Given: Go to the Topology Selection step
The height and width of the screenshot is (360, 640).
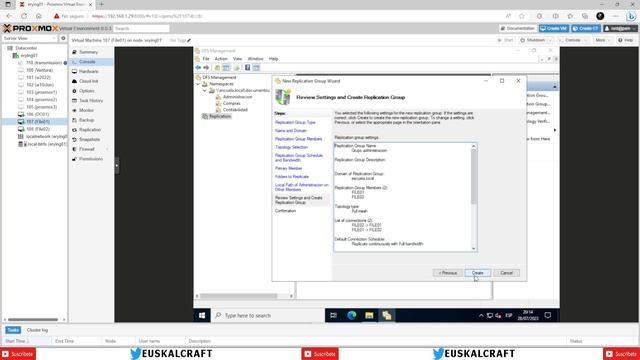Looking at the screenshot, I should click(x=291, y=147).
